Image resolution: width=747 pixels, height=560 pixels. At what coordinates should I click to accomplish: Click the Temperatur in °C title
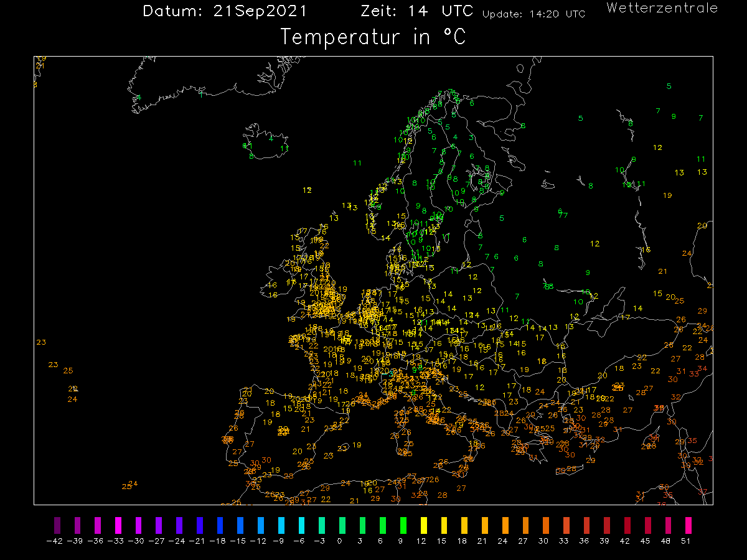[373, 37]
